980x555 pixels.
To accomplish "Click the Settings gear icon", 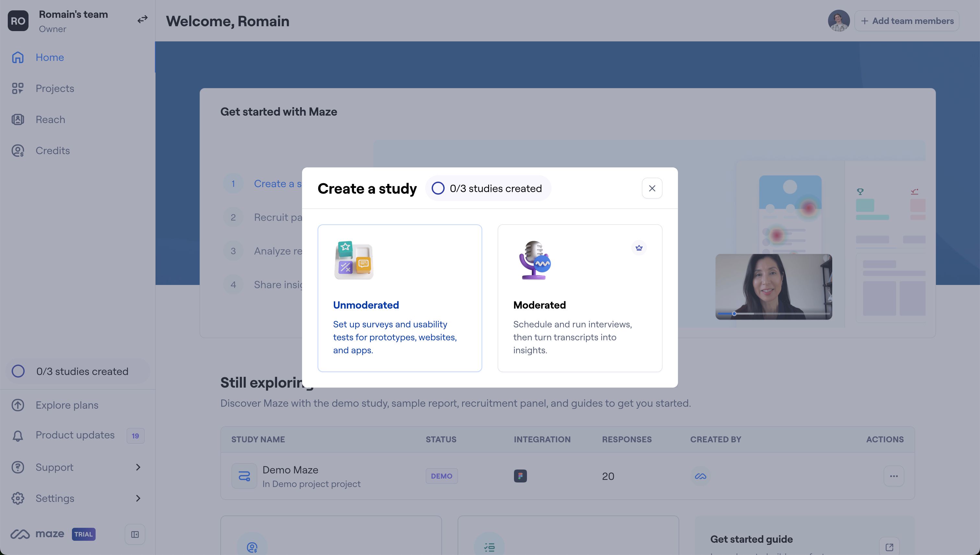I will click(17, 498).
